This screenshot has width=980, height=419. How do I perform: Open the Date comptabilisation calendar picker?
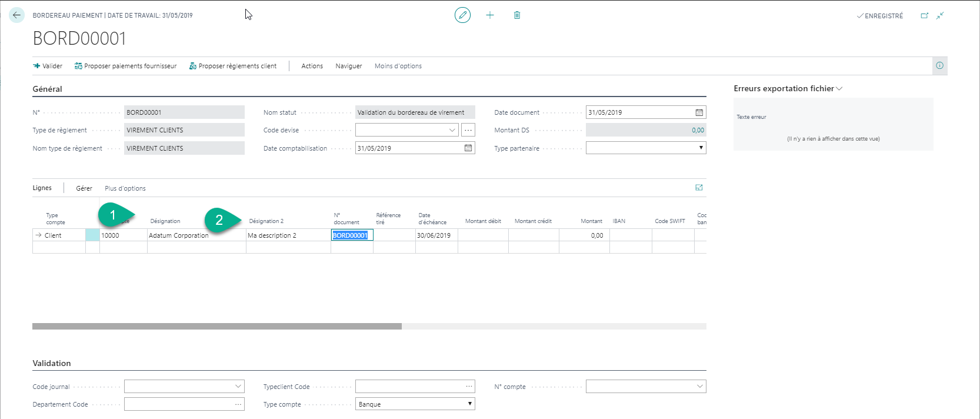(468, 148)
